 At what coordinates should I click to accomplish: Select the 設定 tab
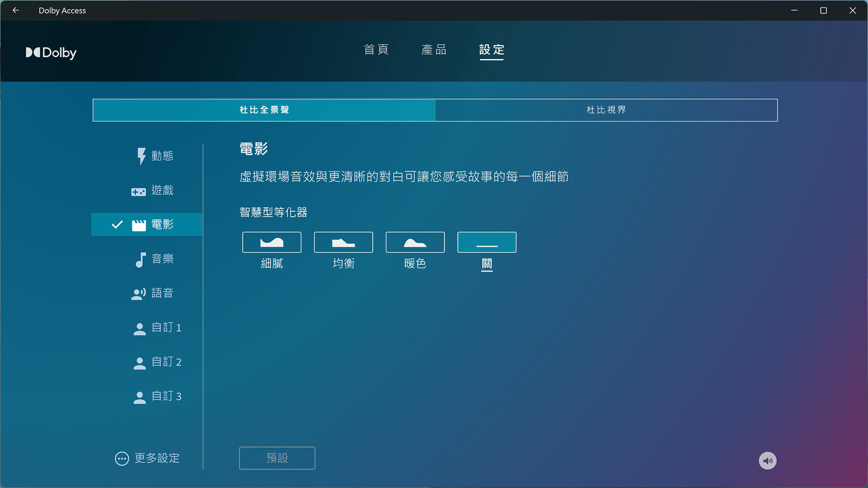point(492,49)
